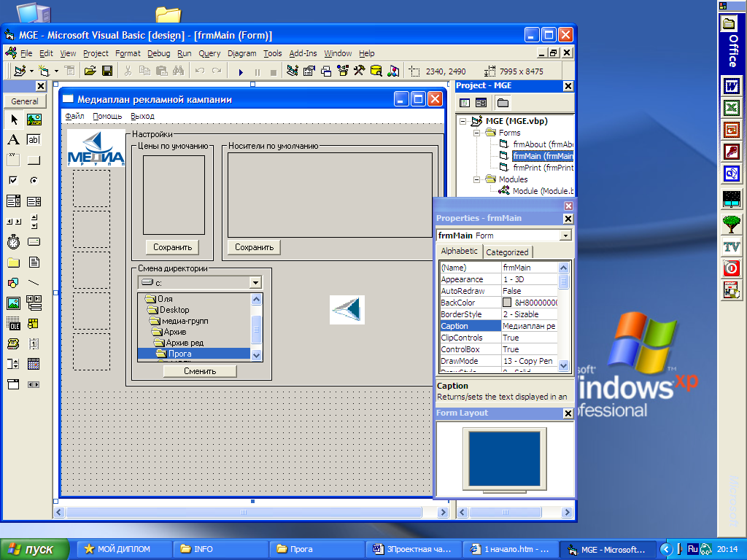Select the Timer control in toolbox
This screenshot has width=747, height=560.
(13, 242)
